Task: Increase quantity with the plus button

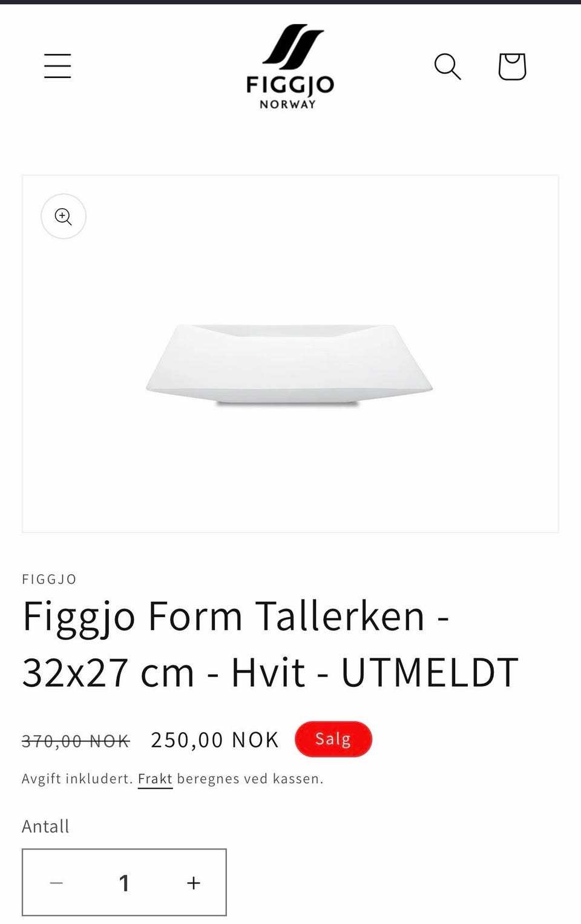Action: tap(194, 883)
